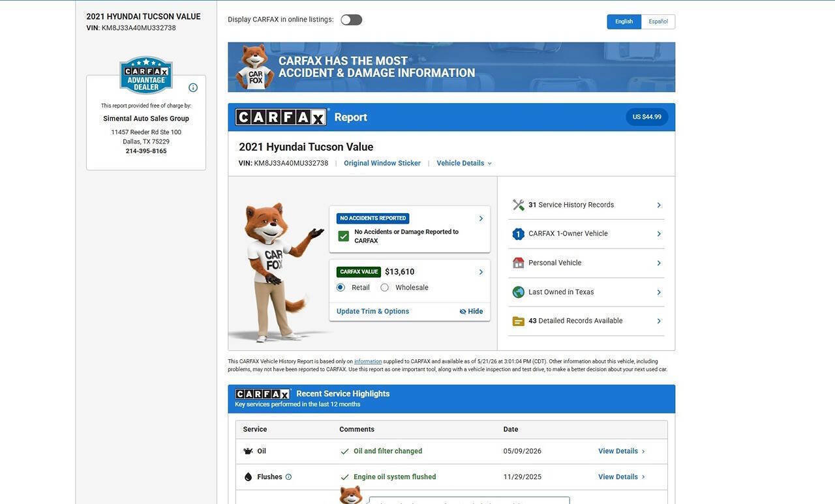Switch report language to Español
Viewport: 835px width, 504px height.
pyautogui.click(x=658, y=22)
